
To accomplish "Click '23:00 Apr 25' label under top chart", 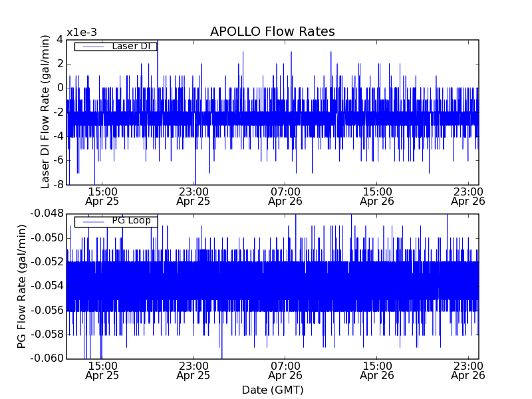I will pyautogui.click(x=194, y=196).
